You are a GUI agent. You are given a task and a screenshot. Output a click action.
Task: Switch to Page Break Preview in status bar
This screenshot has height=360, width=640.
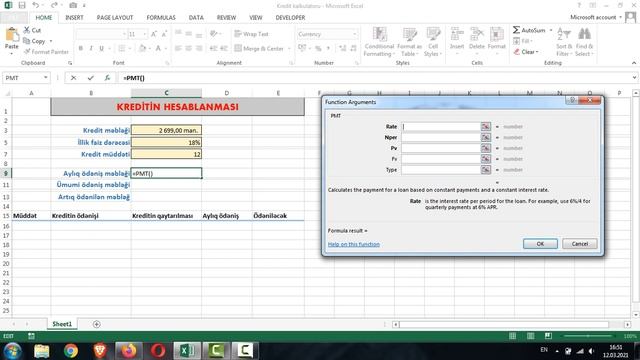pyautogui.click(x=548, y=336)
